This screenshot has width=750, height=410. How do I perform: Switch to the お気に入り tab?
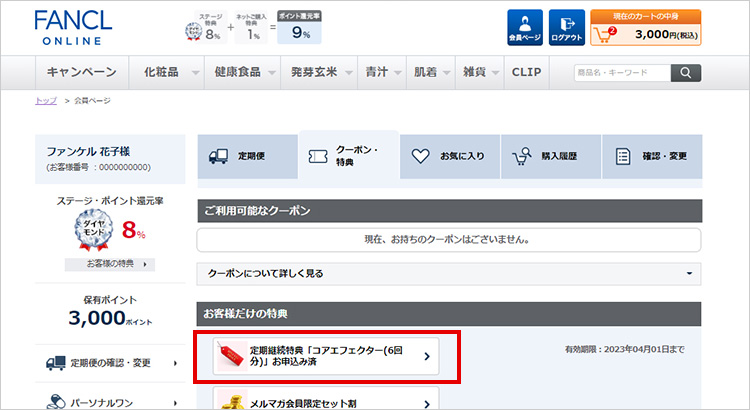450,156
